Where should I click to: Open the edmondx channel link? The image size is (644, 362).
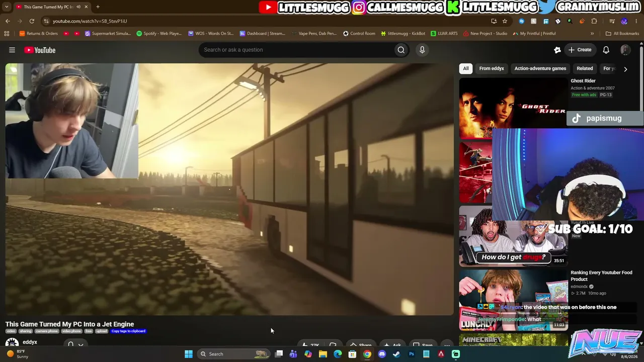pyautogui.click(x=579, y=287)
